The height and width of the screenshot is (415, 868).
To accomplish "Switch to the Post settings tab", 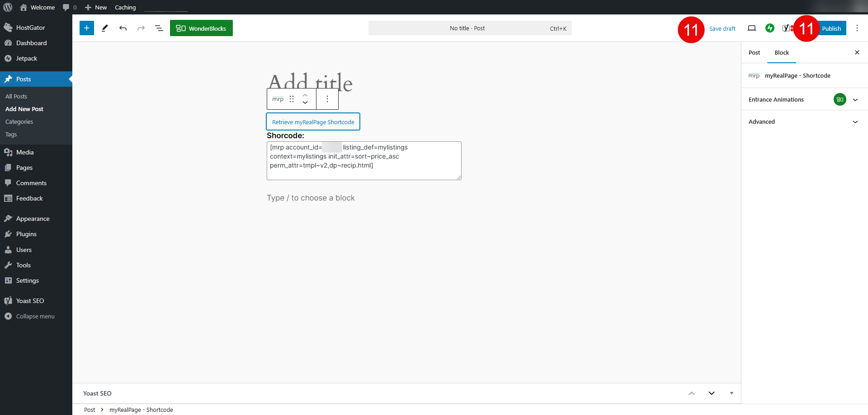I will pyautogui.click(x=755, y=52).
